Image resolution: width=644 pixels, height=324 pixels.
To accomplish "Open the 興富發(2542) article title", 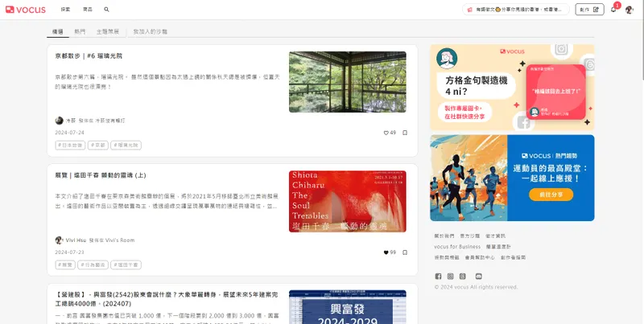I will [x=167, y=299].
